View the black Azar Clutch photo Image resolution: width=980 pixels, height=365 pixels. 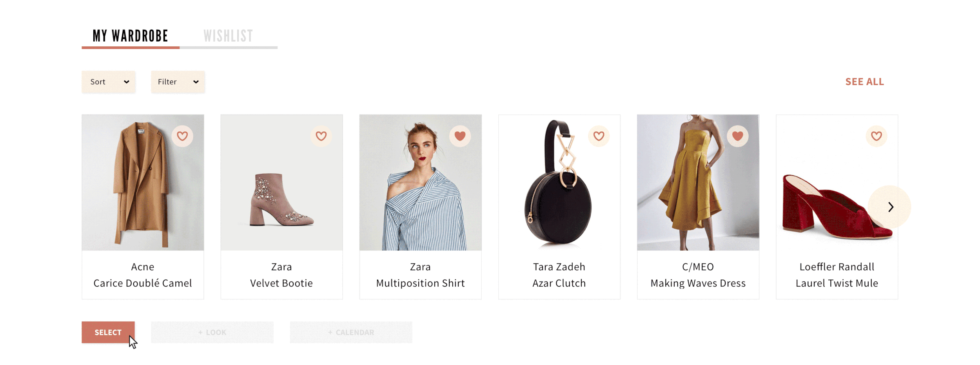coord(559,183)
